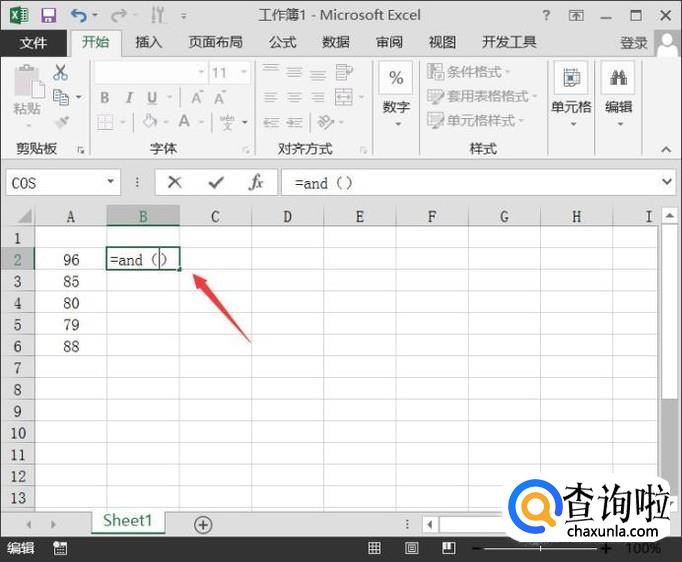The width and height of the screenshot is (682, 562).
Task: Open the 条件格式 conditional formatting menu
Action: click(x=468, y=72)
